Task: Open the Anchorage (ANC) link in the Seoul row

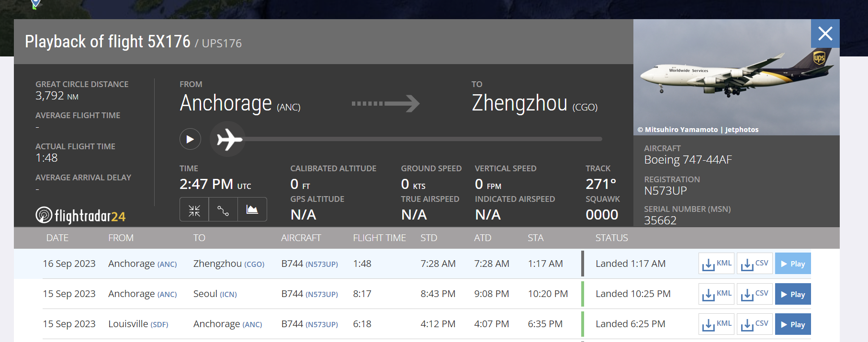Action: (x=143, y=294)
